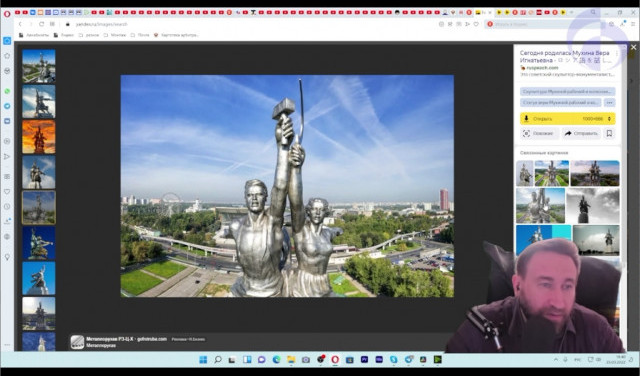The image size is (640, 376).
Task: Save image to collection with bookmark icon
Action: tap(609, 133)
